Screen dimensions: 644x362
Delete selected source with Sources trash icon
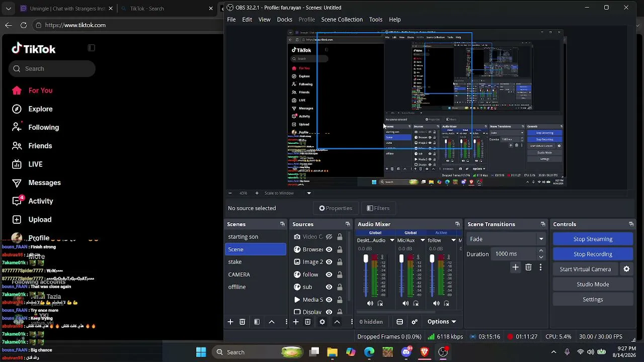(307, 322)
